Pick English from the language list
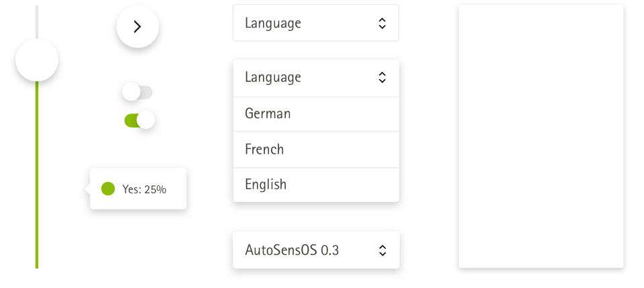Viewport: 644px width, 288px height. (316, 185)
